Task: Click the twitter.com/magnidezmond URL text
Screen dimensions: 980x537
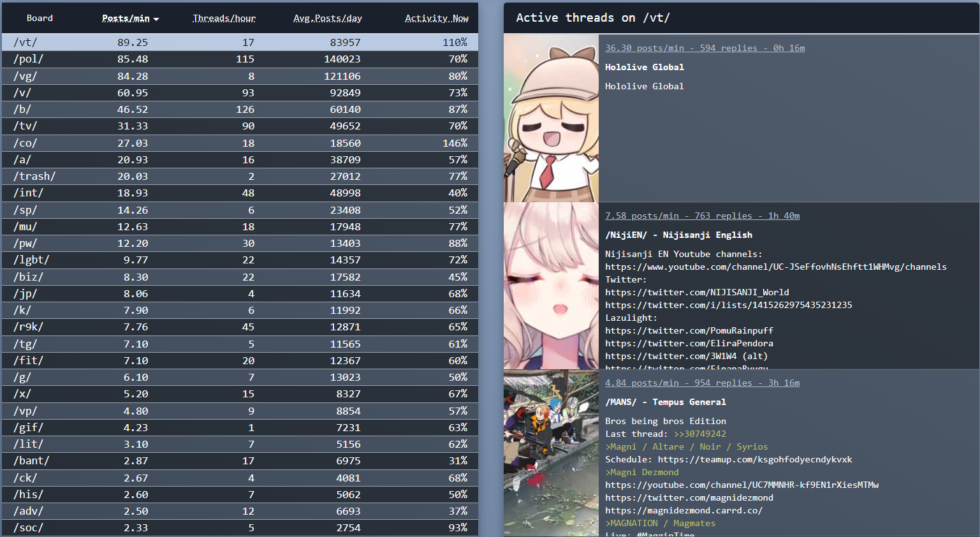Action: click(689, 497)
